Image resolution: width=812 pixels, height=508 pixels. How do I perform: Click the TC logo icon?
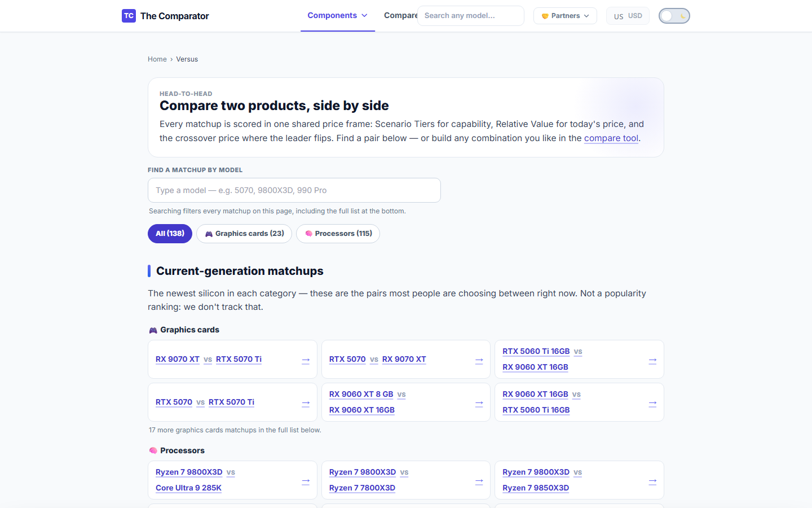pos(129,16)
